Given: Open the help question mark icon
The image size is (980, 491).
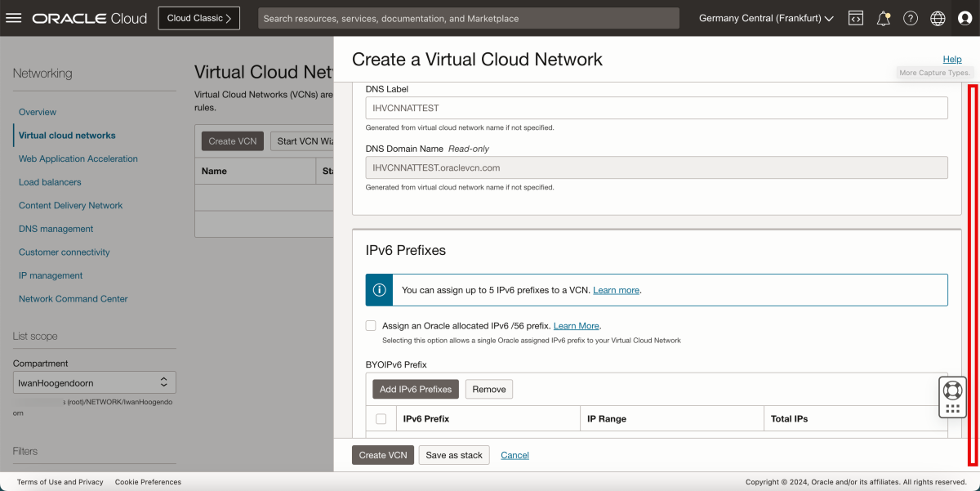Looking at the screenshot, I should 911,17.
